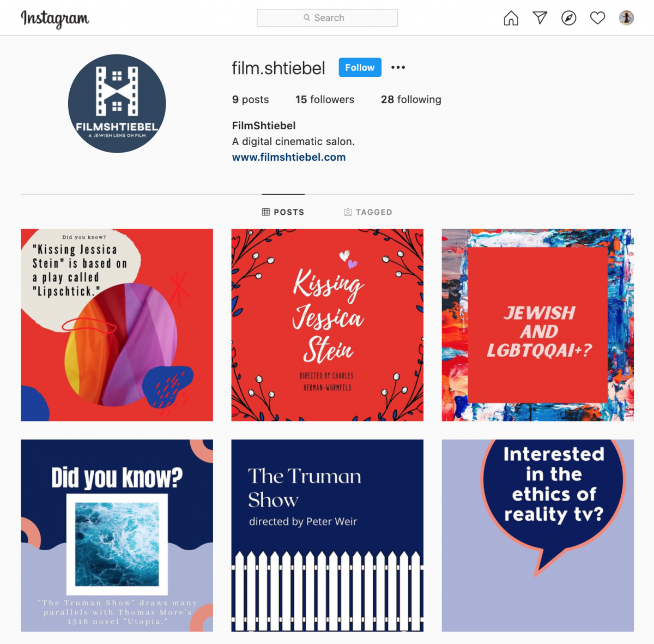Open the www.filmshtiebel.com link
Viewport: 654px width, 644px height.
(x=289, y=157)
